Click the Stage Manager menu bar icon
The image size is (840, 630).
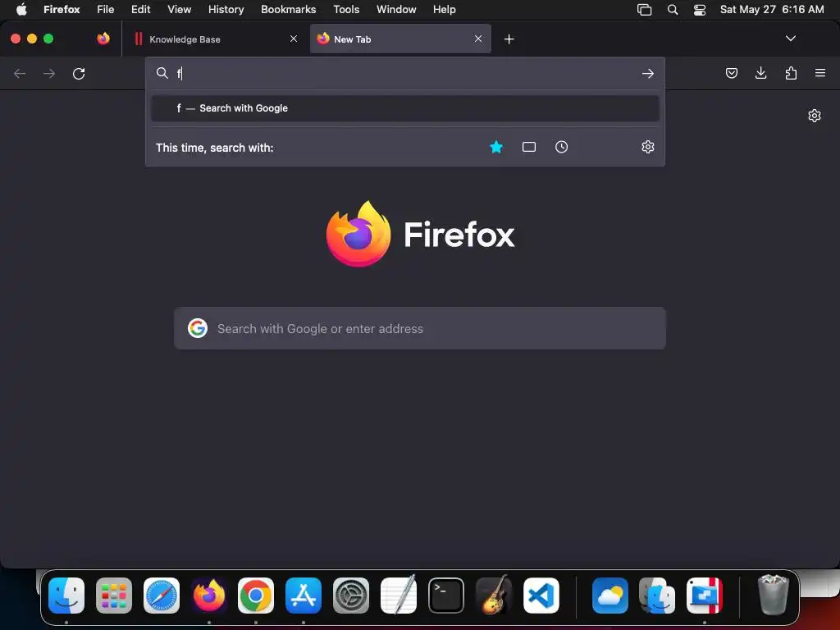(x=645, y=10)
